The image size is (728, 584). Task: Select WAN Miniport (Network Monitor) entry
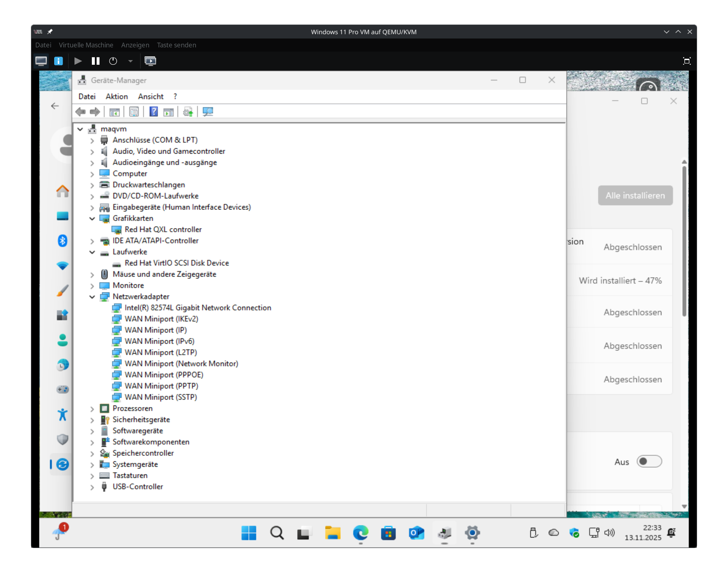coord(181,364)
